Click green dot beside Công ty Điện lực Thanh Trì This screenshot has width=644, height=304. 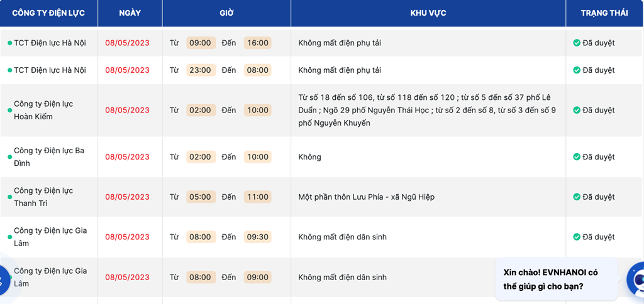[x=10, y=197]
